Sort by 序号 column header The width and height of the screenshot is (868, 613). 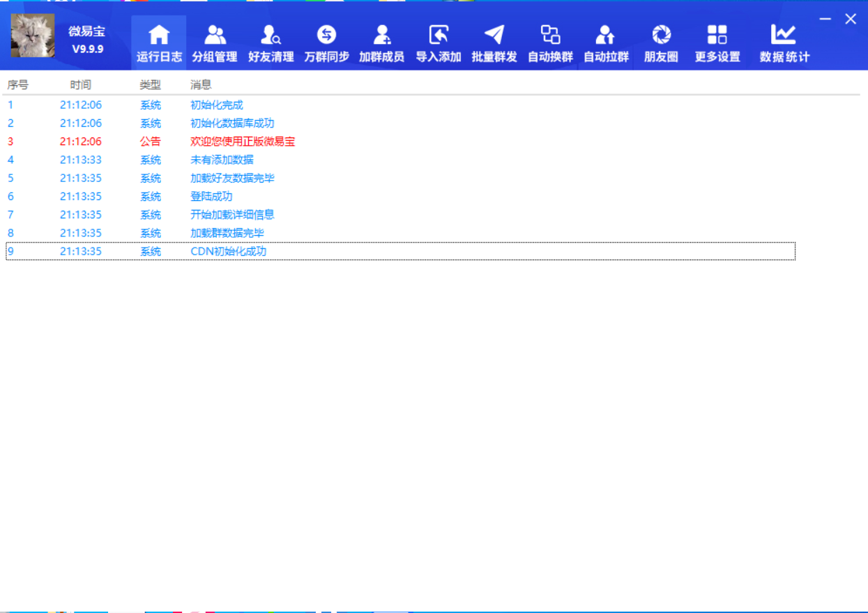point(18,85)
